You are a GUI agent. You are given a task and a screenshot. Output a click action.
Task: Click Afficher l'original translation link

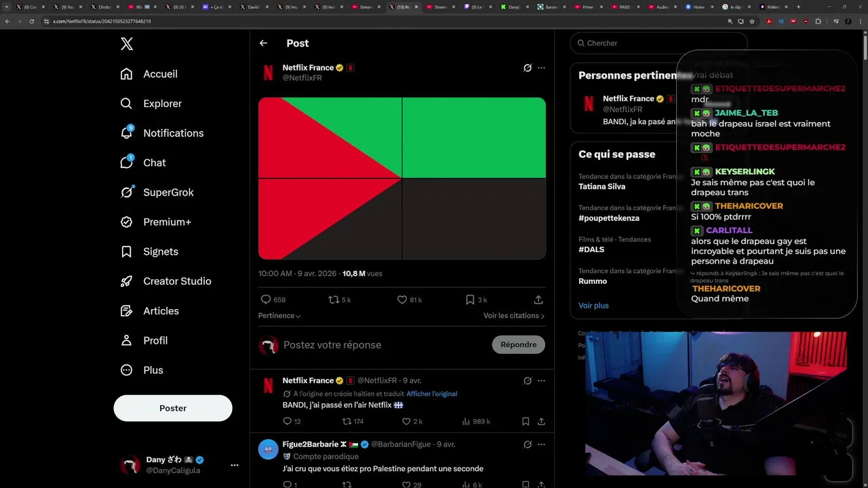coord(432,394)
